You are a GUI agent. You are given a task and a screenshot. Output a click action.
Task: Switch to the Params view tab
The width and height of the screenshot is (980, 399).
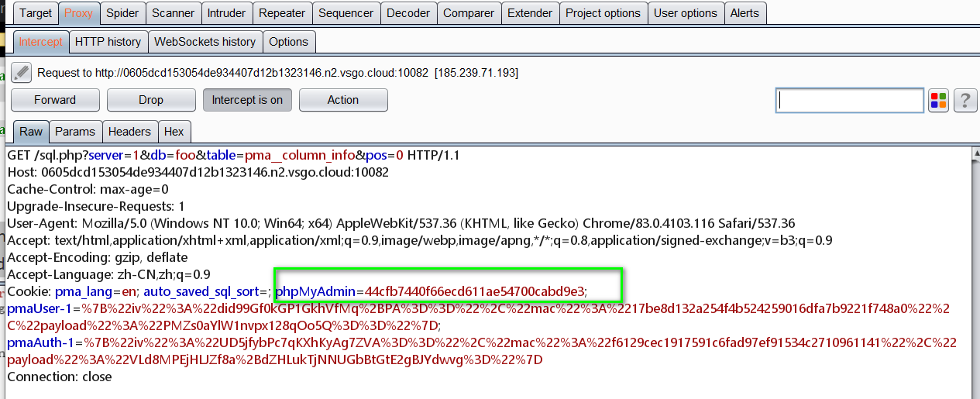coord(75,132)
